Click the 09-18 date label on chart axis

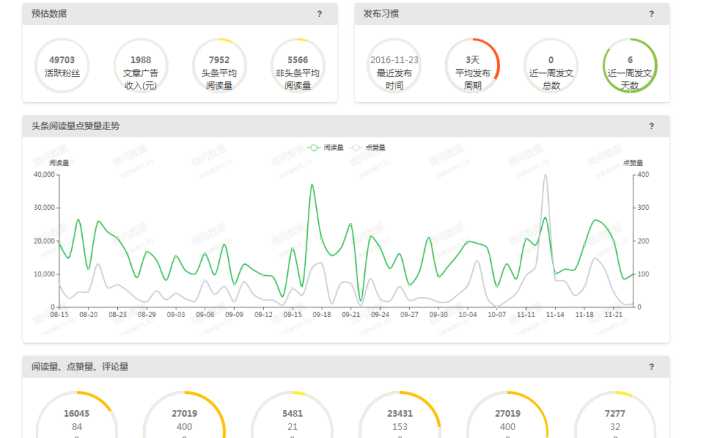[322, 314]
